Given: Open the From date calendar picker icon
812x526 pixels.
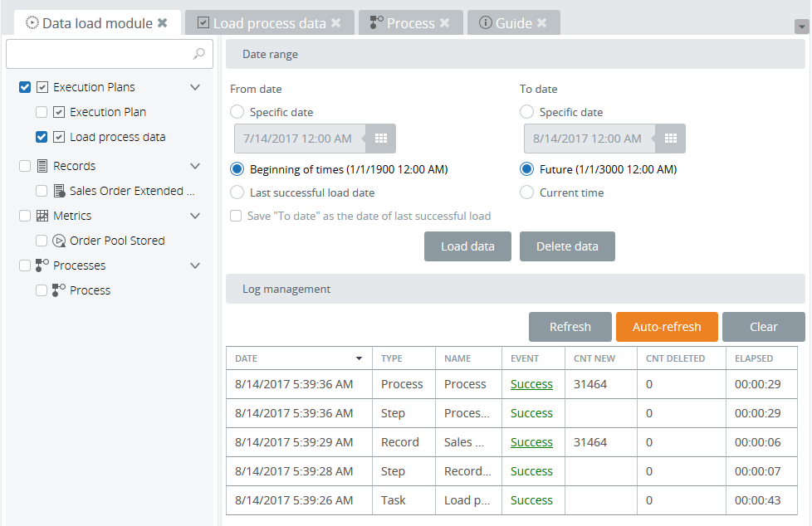Looking at the screenshot, I should pyautogui.click(x=381, y=139).
